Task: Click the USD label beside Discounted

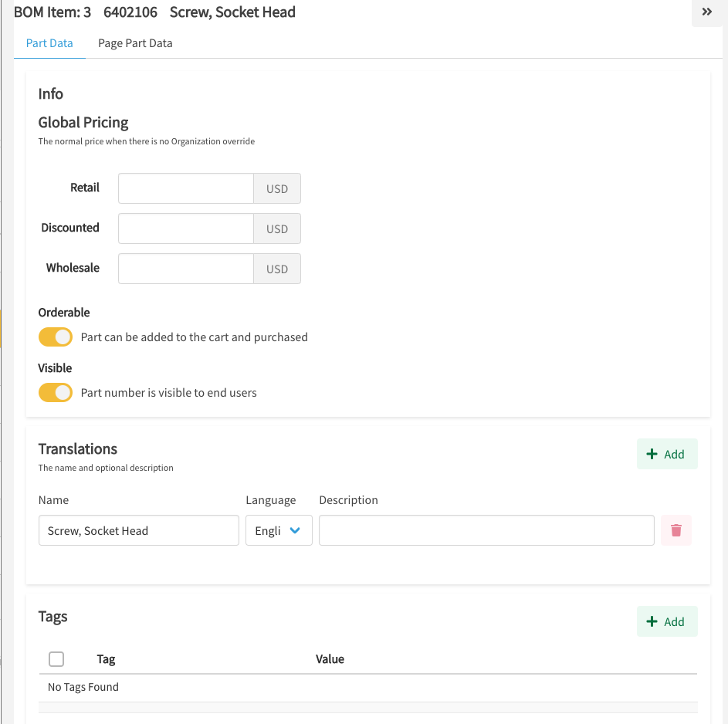Action: click(x=277, y=228)
